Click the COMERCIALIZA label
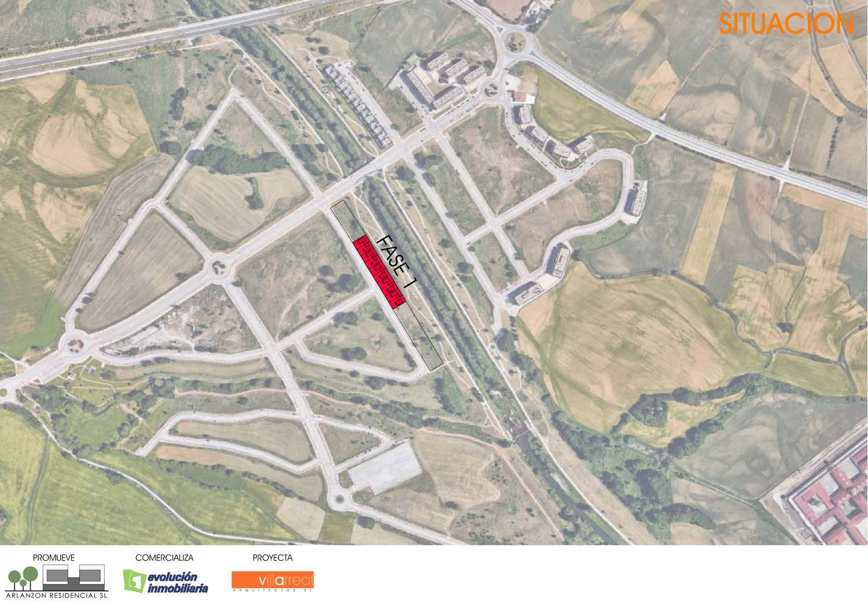Screen dimensions: 868x613 [164, 558]
